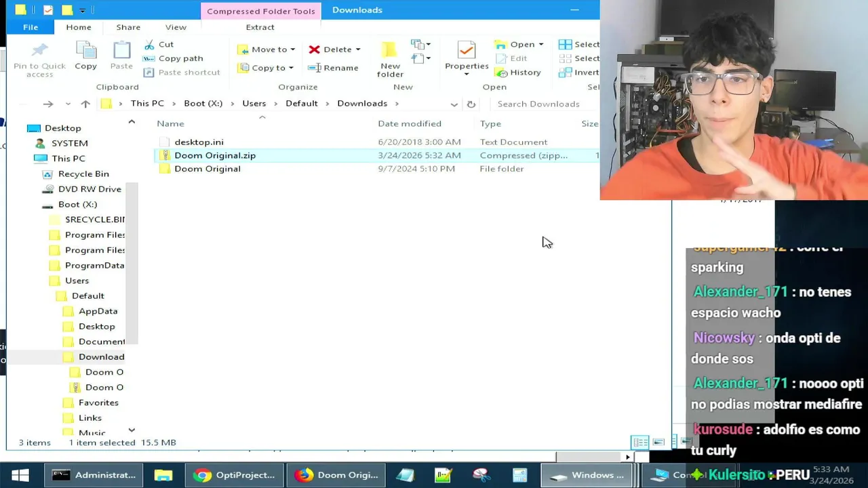Viewport: 868px width, 488px height.
Task: Click the Invert selection ribbon command
Action: (578, 73)
